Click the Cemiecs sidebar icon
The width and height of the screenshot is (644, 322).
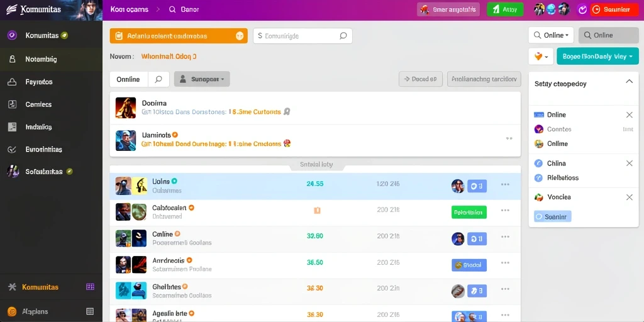point(12,104)
